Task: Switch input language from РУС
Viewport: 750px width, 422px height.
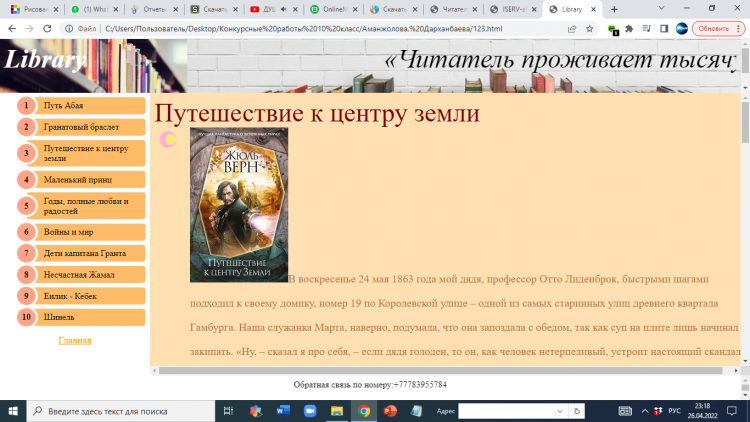Action: coord(674,411)
